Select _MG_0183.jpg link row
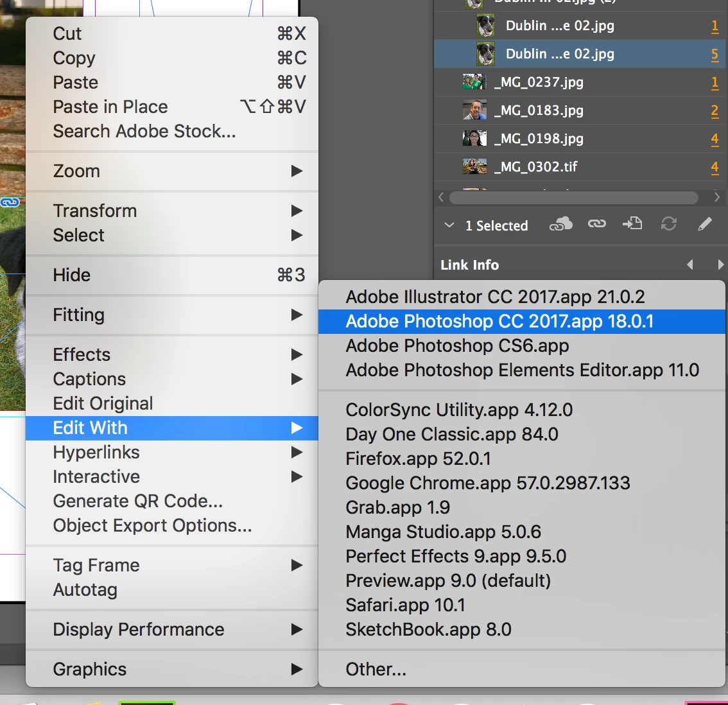This screenshot has width=728, height=705. [x=580, y=110]
